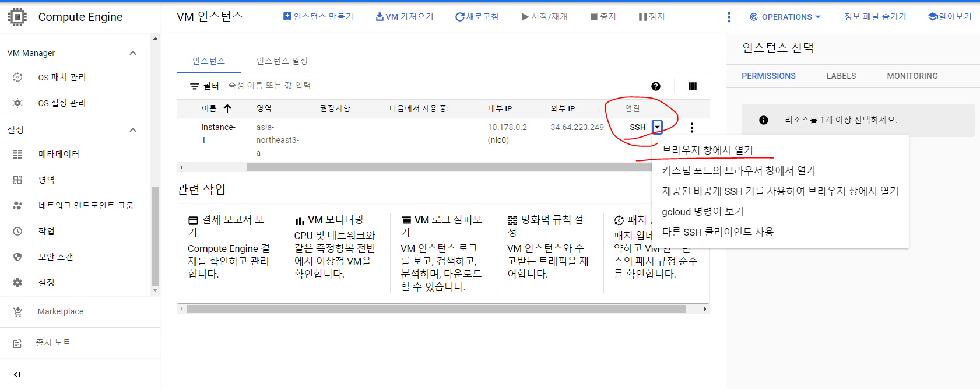Click 정지 suspend button
This screenshot has height=389, width=980.
pyautogui.click(x=652, y=17)
